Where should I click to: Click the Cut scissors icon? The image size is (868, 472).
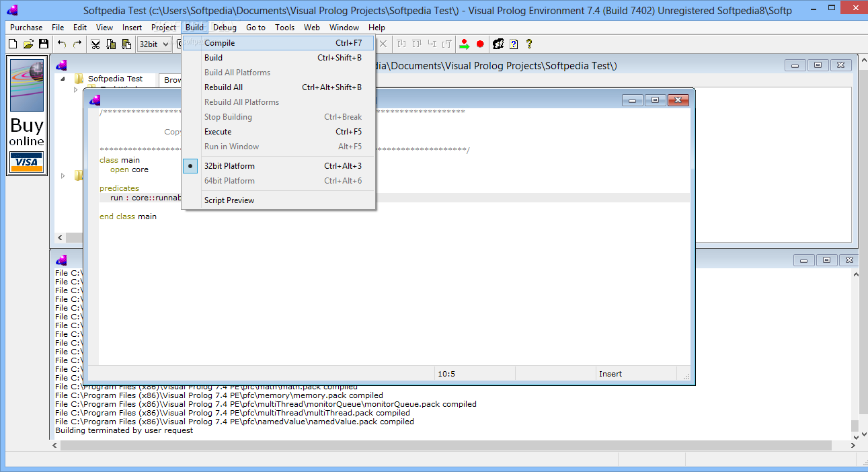coord(95,44)
